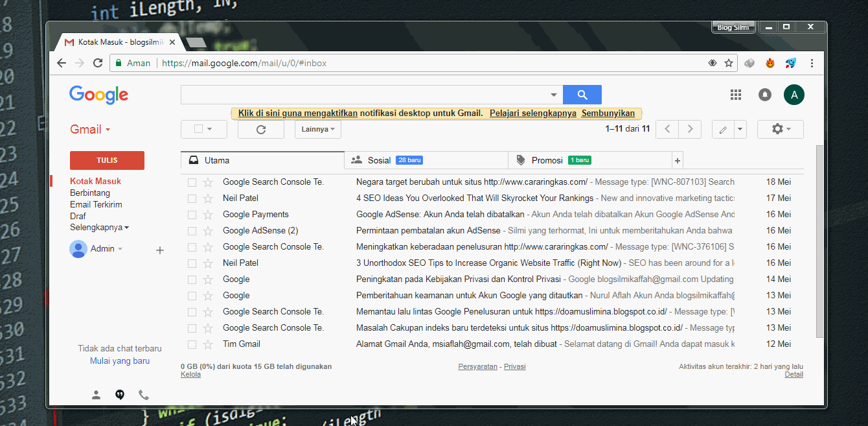Open the Google apps grid
The image size is (868, 426).
[x=736, y=95]
